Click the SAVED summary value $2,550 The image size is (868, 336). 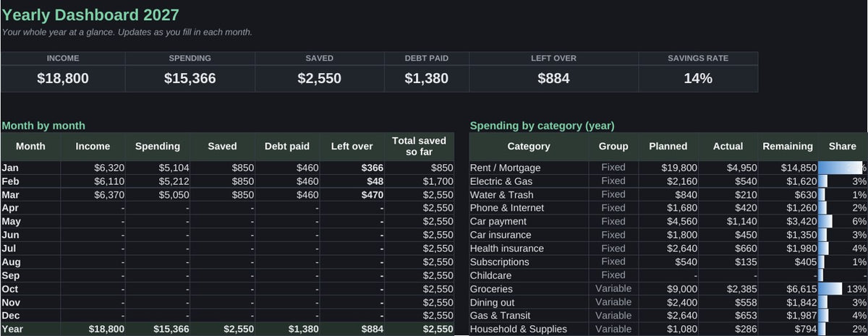(319, 79)
